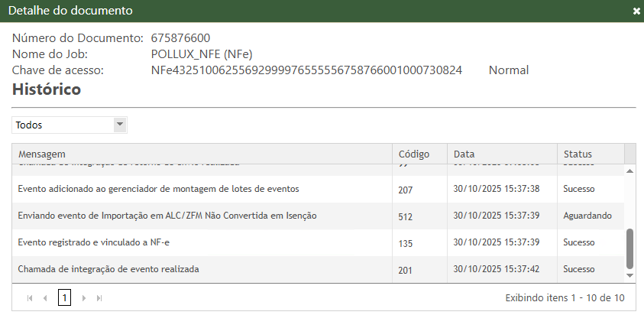The image size is (644, 315).
Task: Go to next page of results
Action: [x=84, y=298]
